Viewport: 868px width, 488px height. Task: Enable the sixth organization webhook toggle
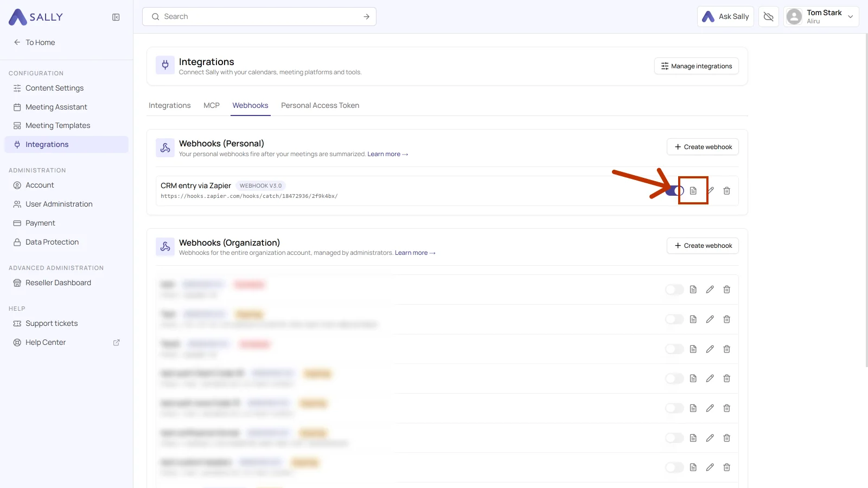(674, 438)
